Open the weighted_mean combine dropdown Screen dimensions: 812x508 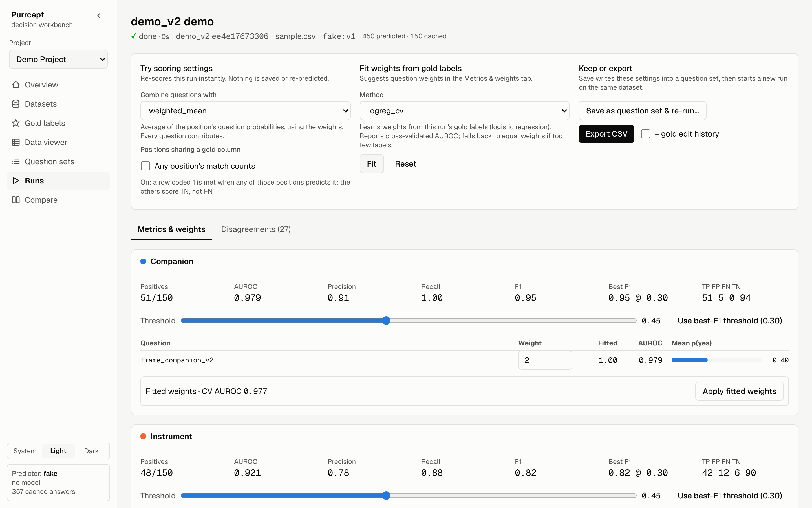pyautogui.click(x=245, y=111)
